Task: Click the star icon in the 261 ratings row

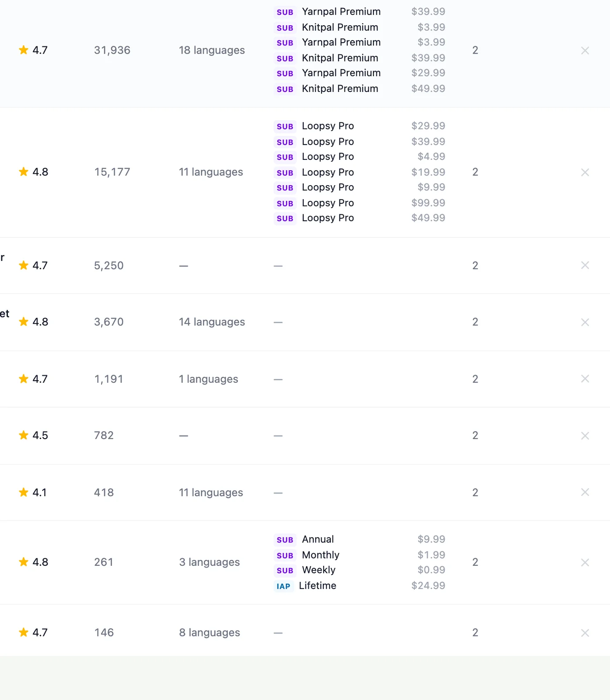Action: pos(24,562)
